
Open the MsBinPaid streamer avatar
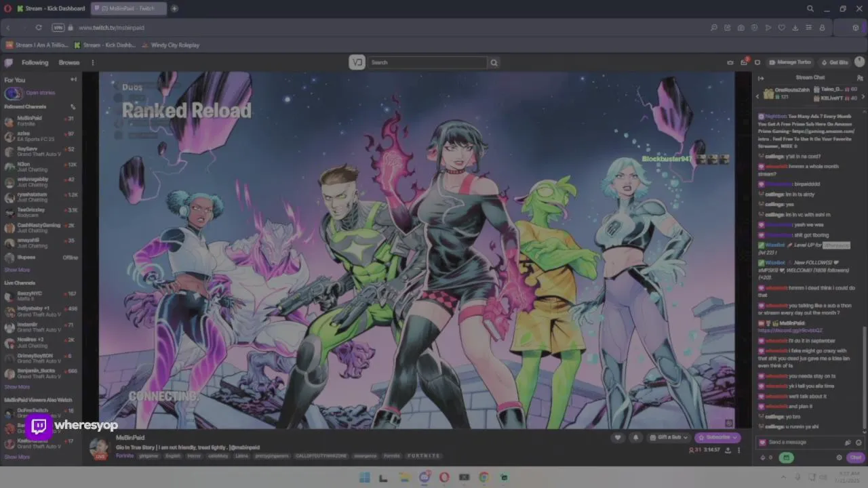(x=100, y=448)
